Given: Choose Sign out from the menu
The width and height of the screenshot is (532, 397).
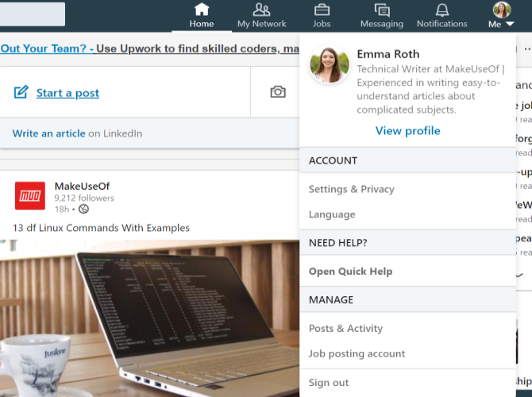Looking at the screenshot, I should pyautogui.click(x=329, y=383).
